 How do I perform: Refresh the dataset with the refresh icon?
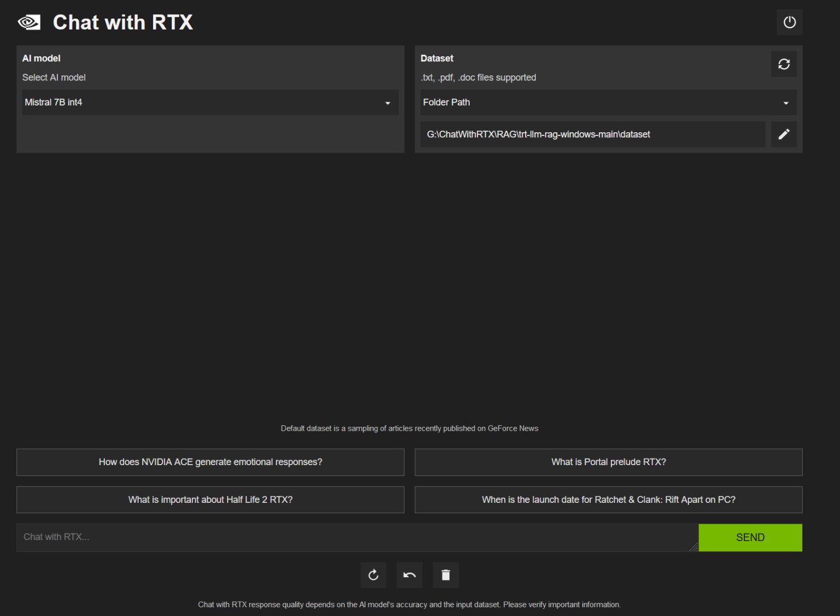coord(784,64)
